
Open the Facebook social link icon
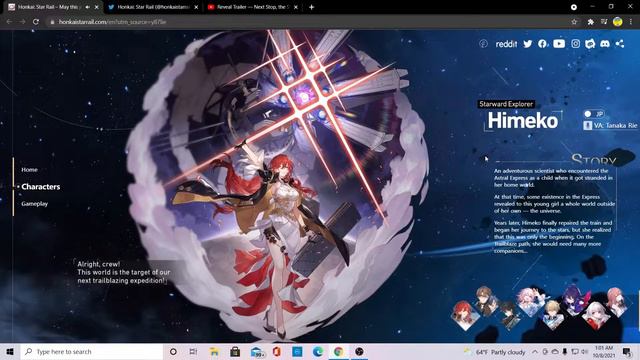click(542, 44)
